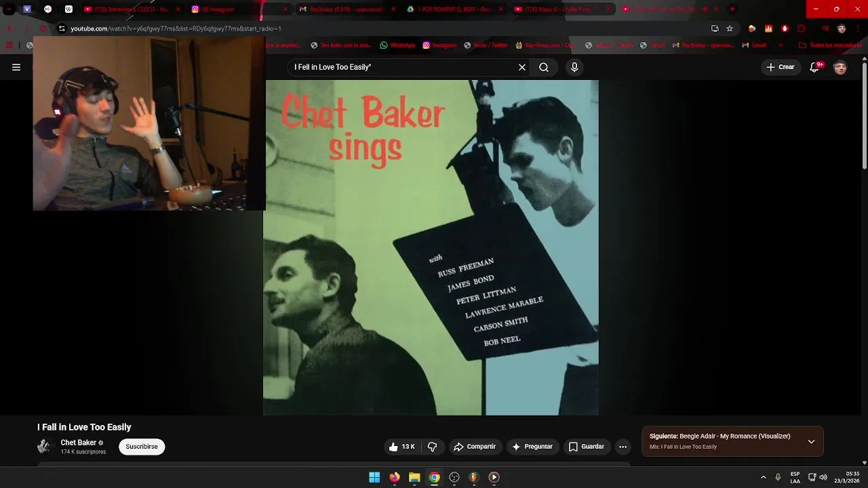Open the Chet Baker channel name link

point(78,443)
